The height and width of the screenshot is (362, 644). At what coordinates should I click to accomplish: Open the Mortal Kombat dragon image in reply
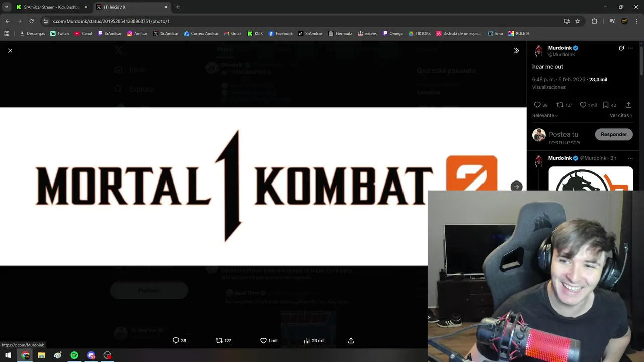pos(591,178)
